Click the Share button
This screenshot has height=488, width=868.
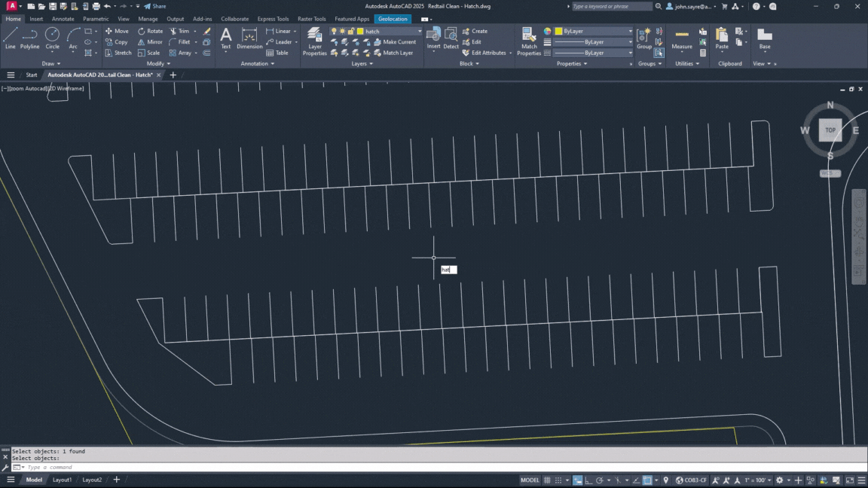coord(155,6)
